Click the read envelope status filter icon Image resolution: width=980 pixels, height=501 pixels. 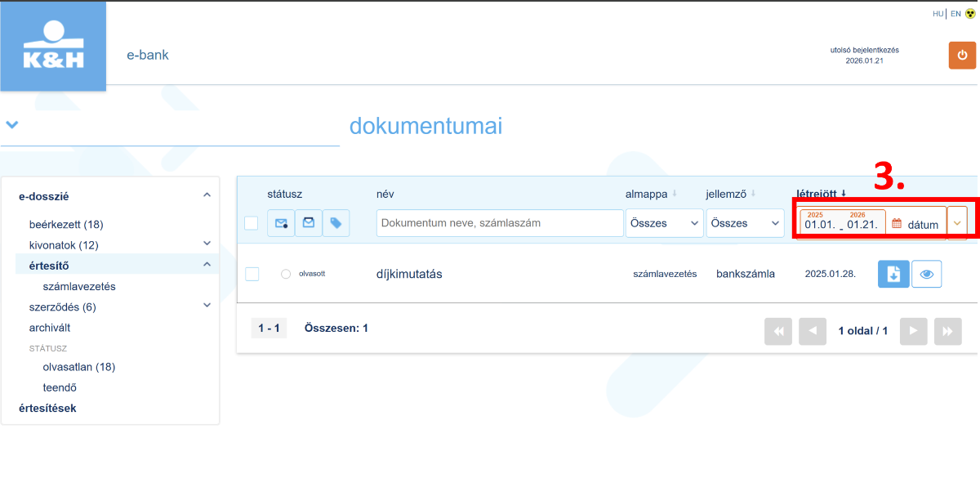pos(309,223)
